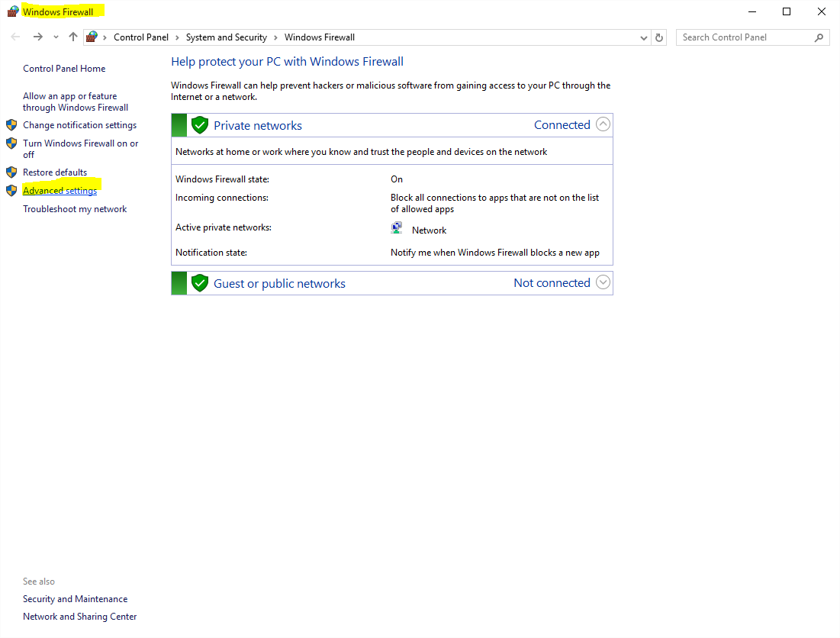Viewport: 840px width, 638px height.
Task: Click Help protect your PC heading
Action: pos(287,62)
